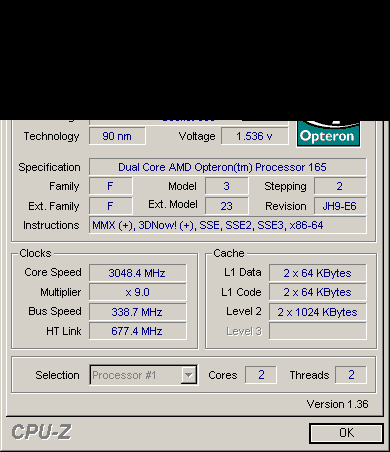Click the Core Speed value field

coord(138,273)
